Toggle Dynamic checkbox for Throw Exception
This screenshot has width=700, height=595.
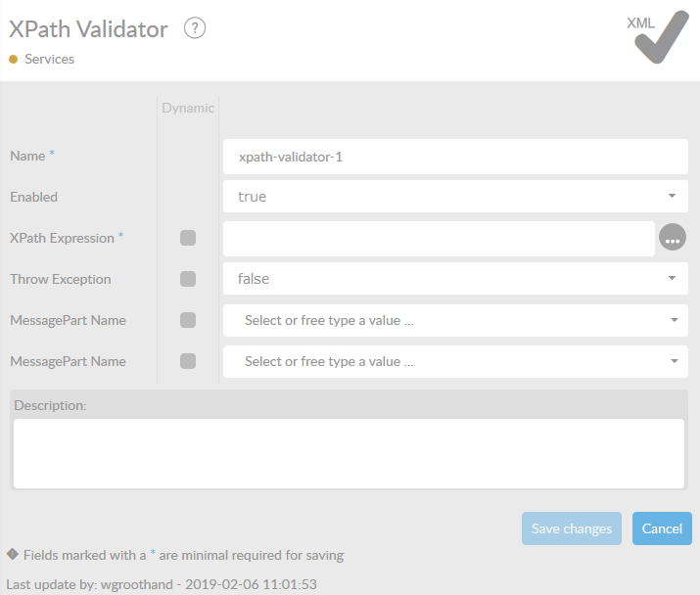point(188,279)
